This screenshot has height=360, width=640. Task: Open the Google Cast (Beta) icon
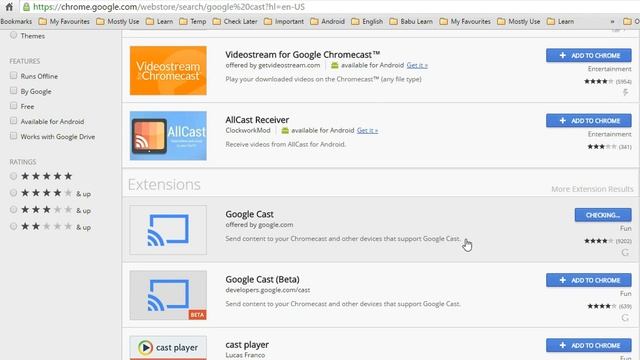pos(168,295)
